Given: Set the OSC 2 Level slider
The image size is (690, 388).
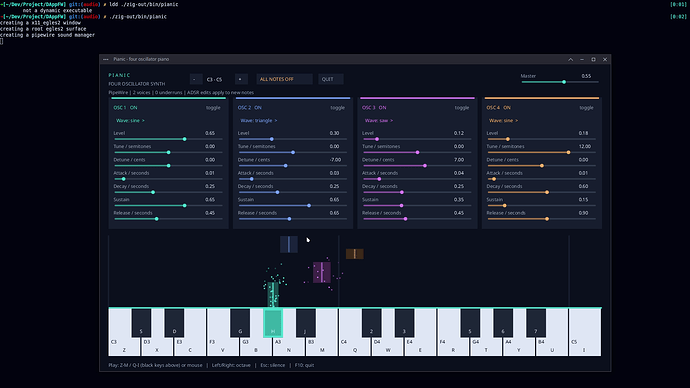Looking at the screenshot, I should tap(293, 139).
